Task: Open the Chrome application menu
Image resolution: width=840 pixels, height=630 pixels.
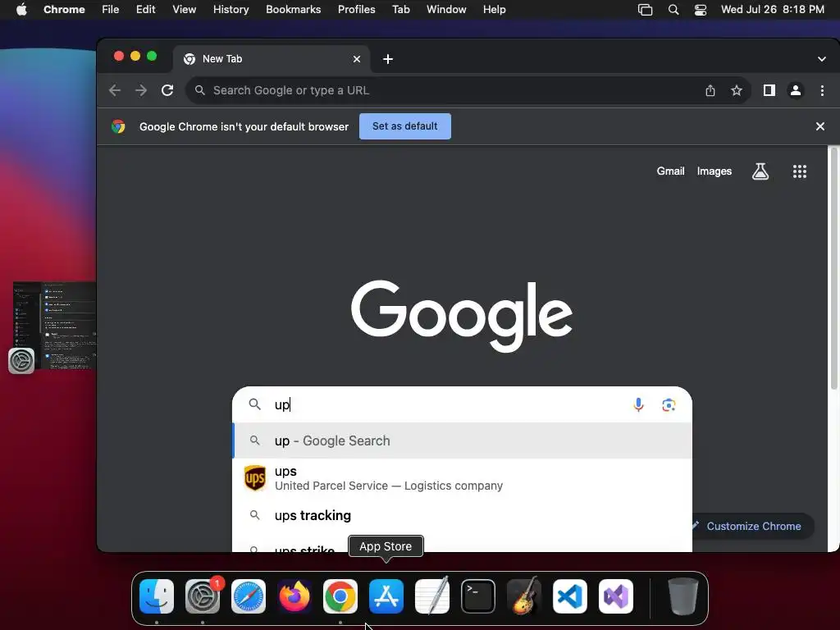Action: pos(64,10)
